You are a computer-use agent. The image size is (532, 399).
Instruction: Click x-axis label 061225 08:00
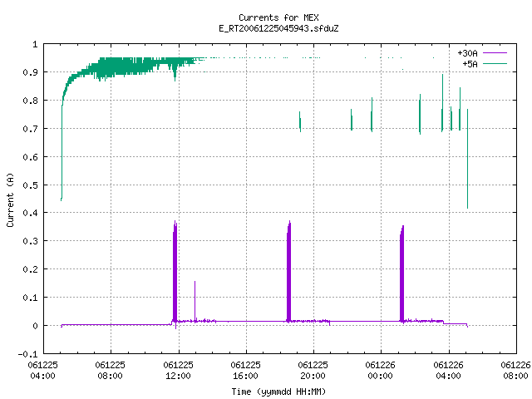click(x=111, y=370)
